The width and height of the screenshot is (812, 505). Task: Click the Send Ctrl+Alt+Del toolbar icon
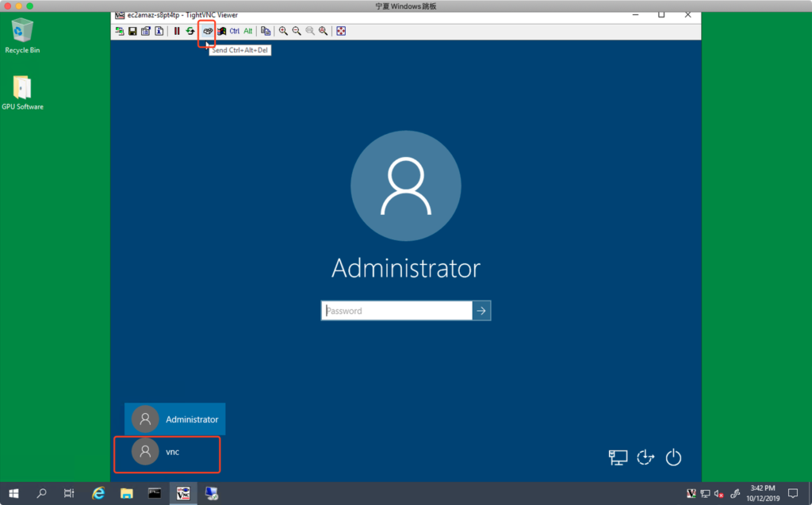207,31
